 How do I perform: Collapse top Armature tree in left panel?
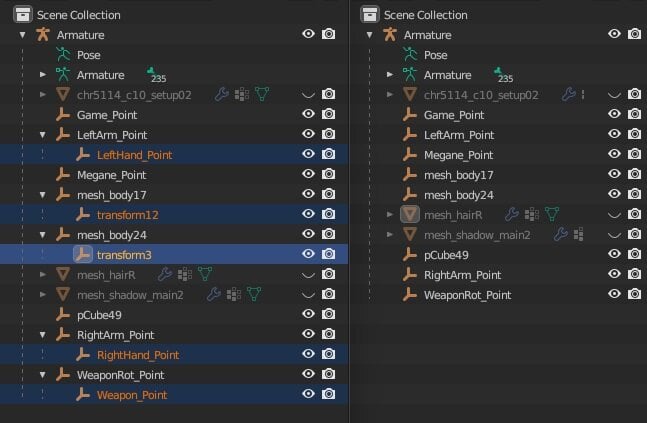[22, 35]
